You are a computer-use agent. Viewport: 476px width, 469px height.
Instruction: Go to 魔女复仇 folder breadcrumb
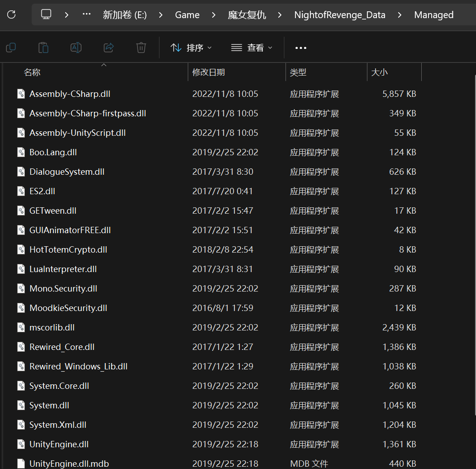(247, 15)
